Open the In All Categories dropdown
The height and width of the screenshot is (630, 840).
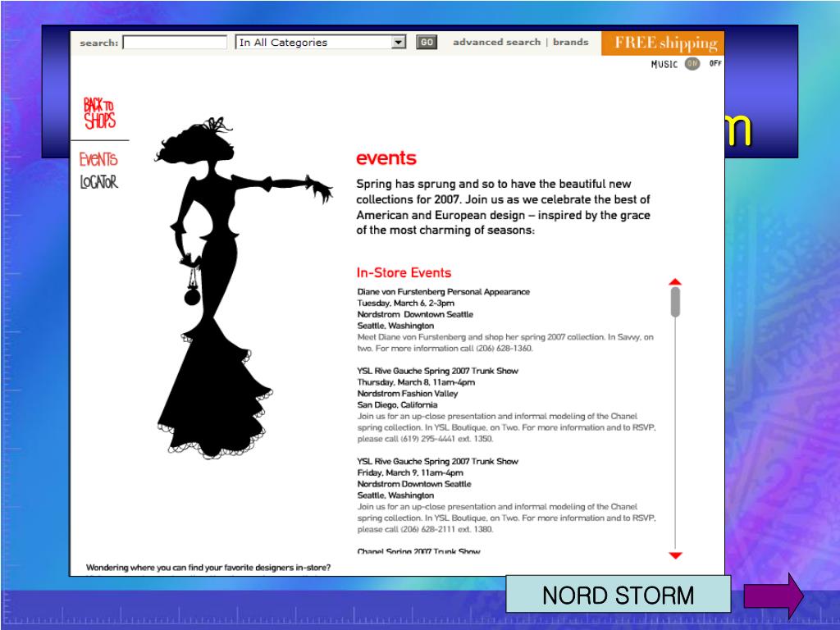click(321, 43)
